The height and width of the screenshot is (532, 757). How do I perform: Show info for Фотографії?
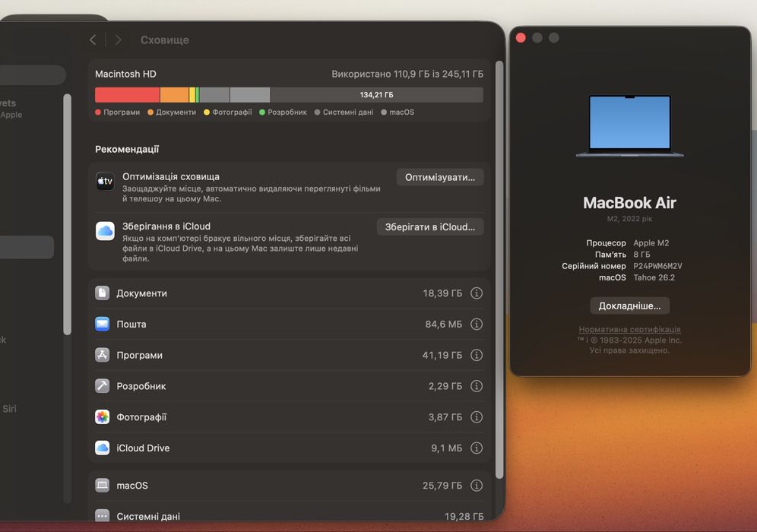(x=477, y=416)
